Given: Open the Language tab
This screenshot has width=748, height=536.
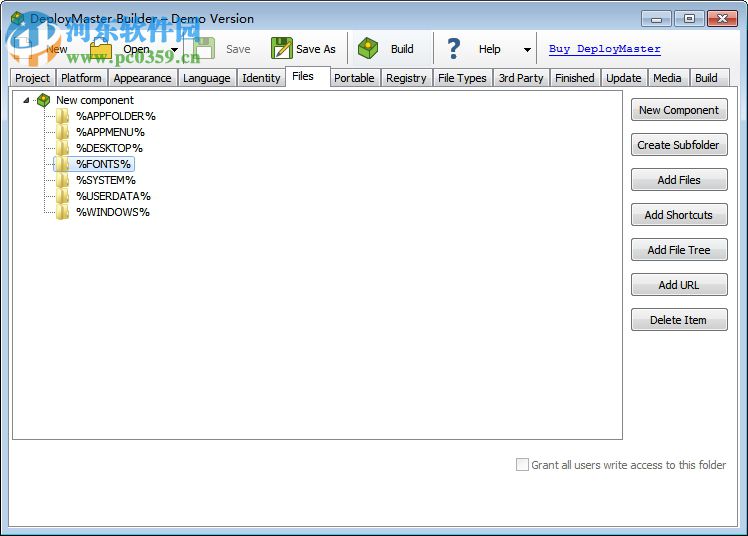Looking at the screenshot, I should pyautogui.click(x=207, y=78).
